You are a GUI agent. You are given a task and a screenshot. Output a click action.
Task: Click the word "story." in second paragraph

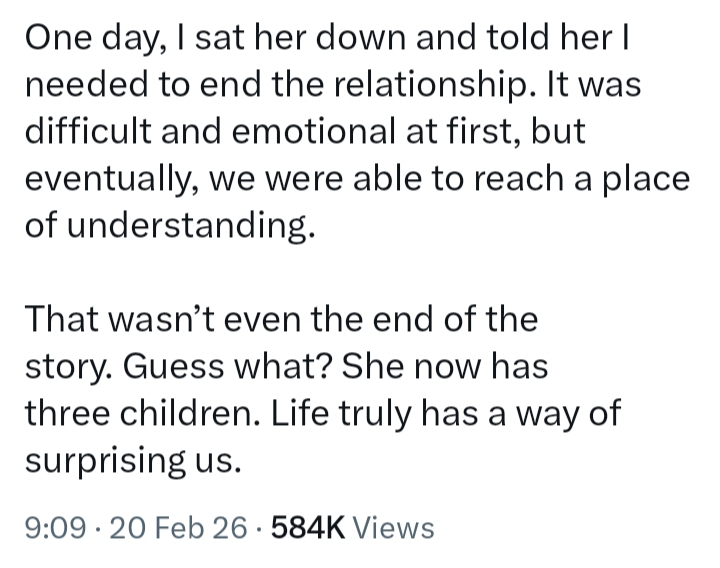coord(62,367)
